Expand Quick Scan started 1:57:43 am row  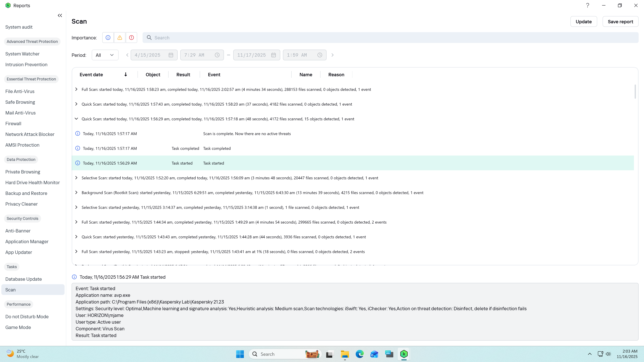click(76, 104)
